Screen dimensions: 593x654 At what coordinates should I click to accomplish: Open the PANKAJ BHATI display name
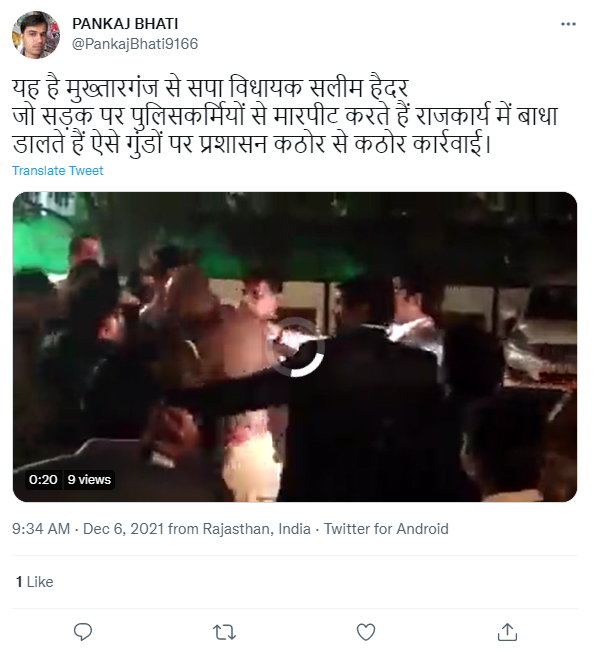(x=125, y=24)
